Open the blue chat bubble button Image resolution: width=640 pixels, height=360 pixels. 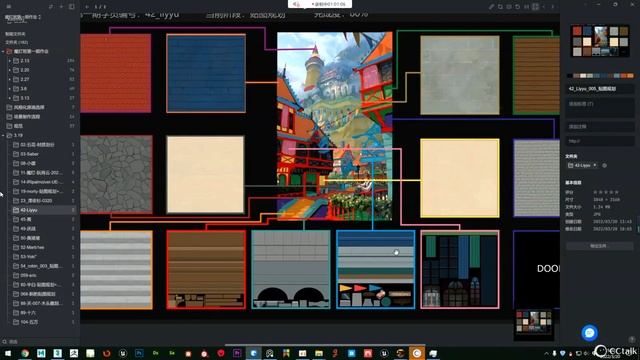click(x=589, y=333)
